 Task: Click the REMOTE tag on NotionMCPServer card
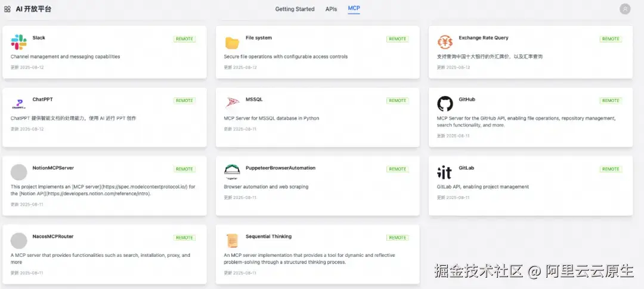point(184,169)
